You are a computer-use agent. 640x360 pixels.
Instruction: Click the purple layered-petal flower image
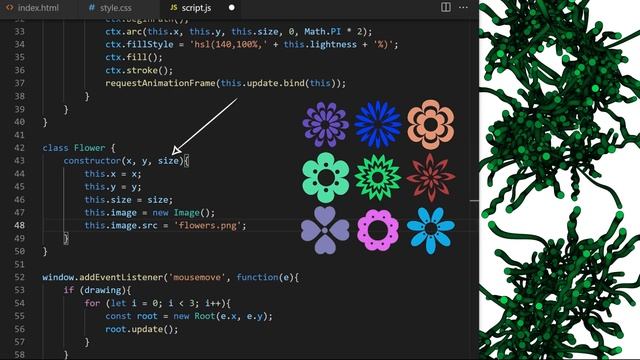325,124
